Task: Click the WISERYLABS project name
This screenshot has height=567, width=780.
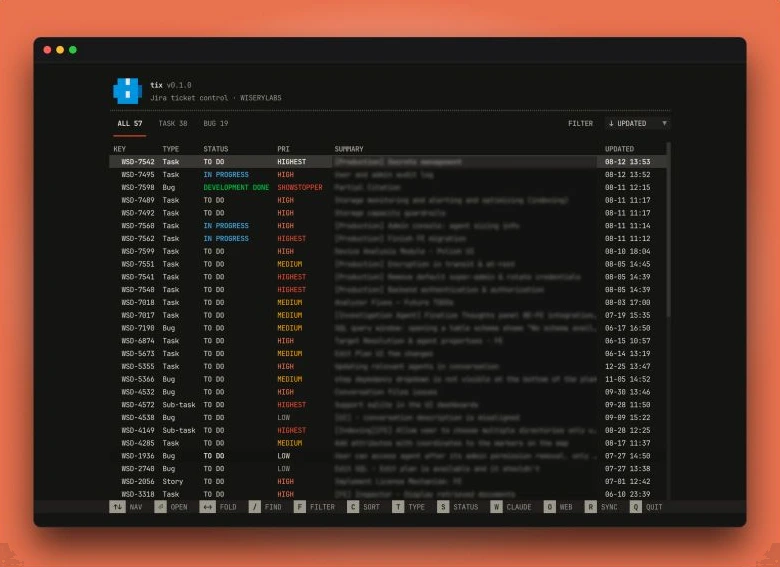Action: (x=261, y=98)
